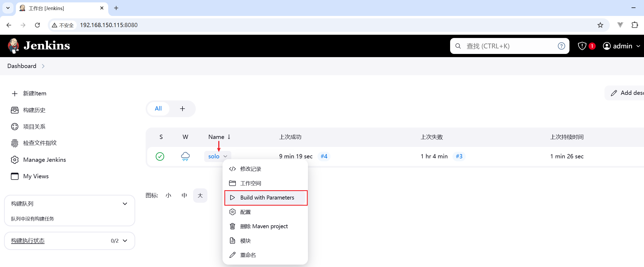The width and height of the screenshot is (644, 267).
Task: Set icon size to 中
Action: [184, 196]
